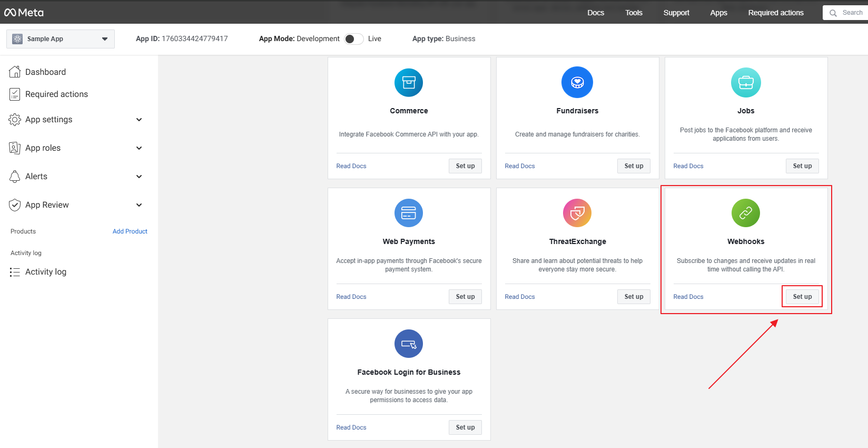This screenshot has height=448, width=868.
Task: Set up the Commerce product
Action: 465,166
